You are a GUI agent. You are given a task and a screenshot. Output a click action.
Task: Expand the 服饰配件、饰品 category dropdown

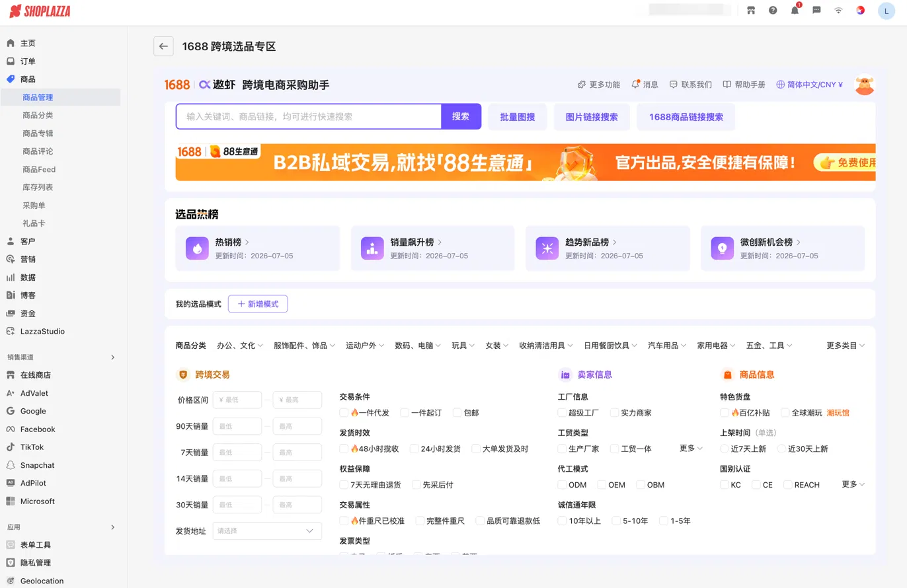click(x=305, y=346)
